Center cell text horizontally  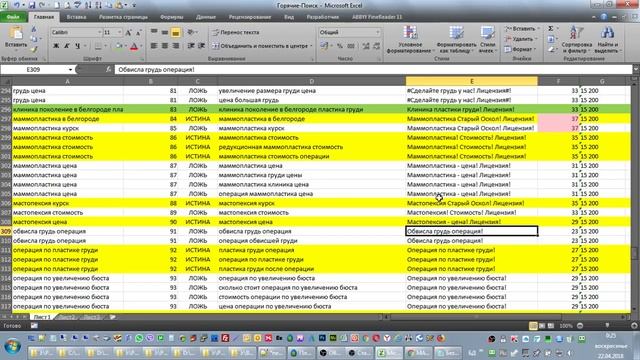[164, 46]
